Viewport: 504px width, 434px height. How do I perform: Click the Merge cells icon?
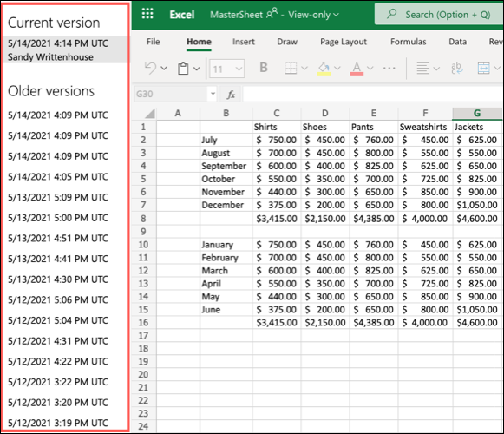click(484, 69)
